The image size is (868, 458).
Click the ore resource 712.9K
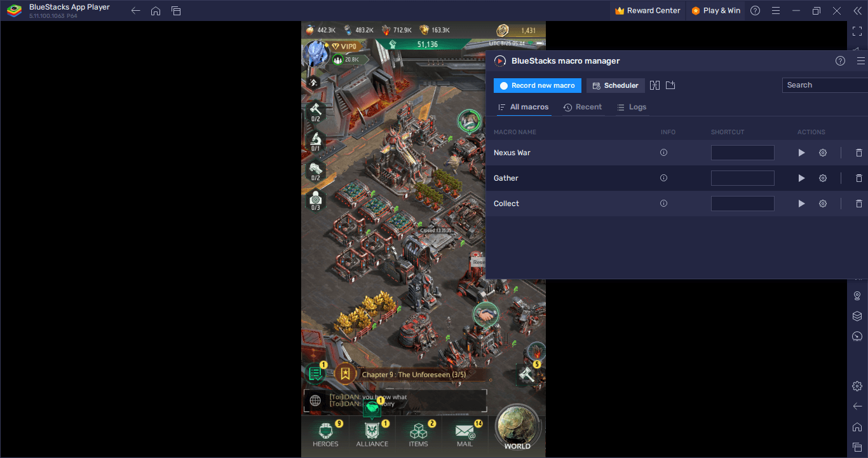[x=397, y=30]
